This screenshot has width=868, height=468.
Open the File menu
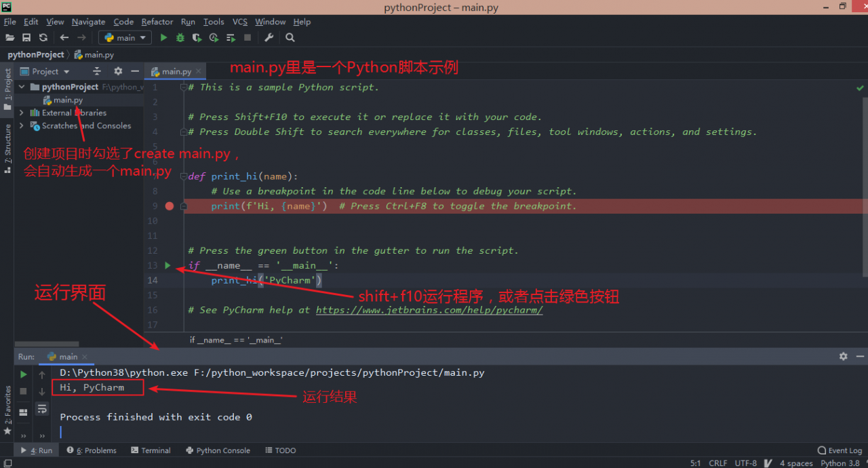[x=9, y=22]
